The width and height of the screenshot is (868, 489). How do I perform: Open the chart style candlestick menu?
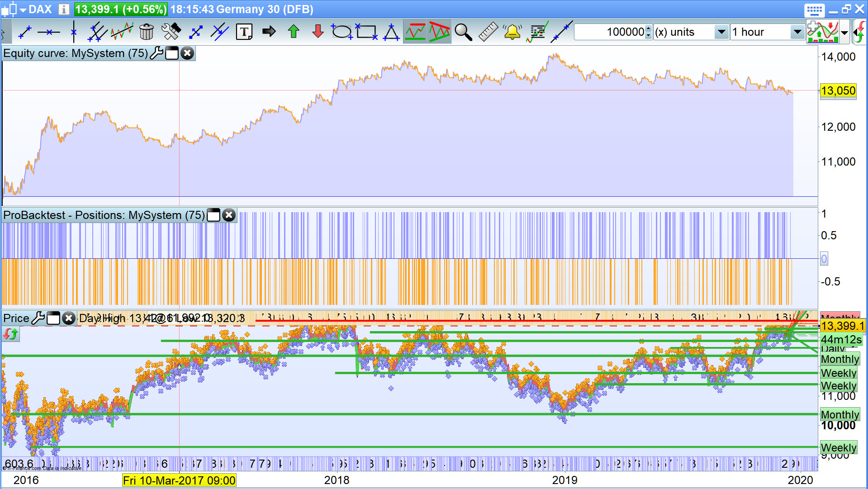(14, 9)
